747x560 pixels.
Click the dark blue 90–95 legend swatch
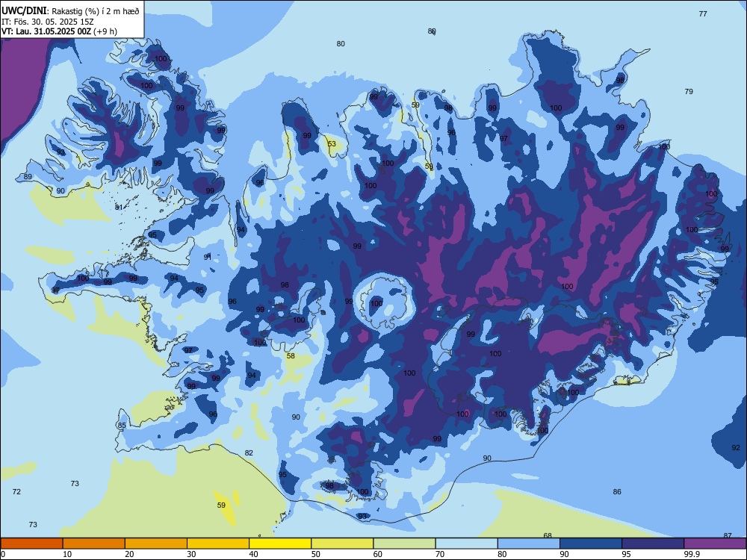click(x=591, y=544)
